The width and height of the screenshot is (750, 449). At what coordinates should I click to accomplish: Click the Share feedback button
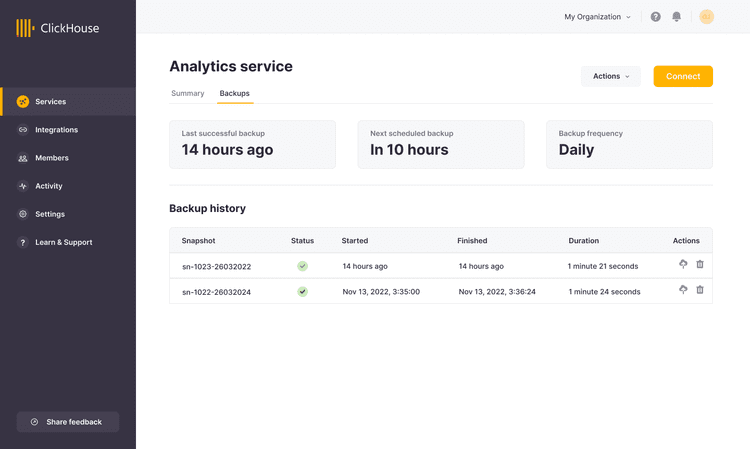click(x=68, y=422)
